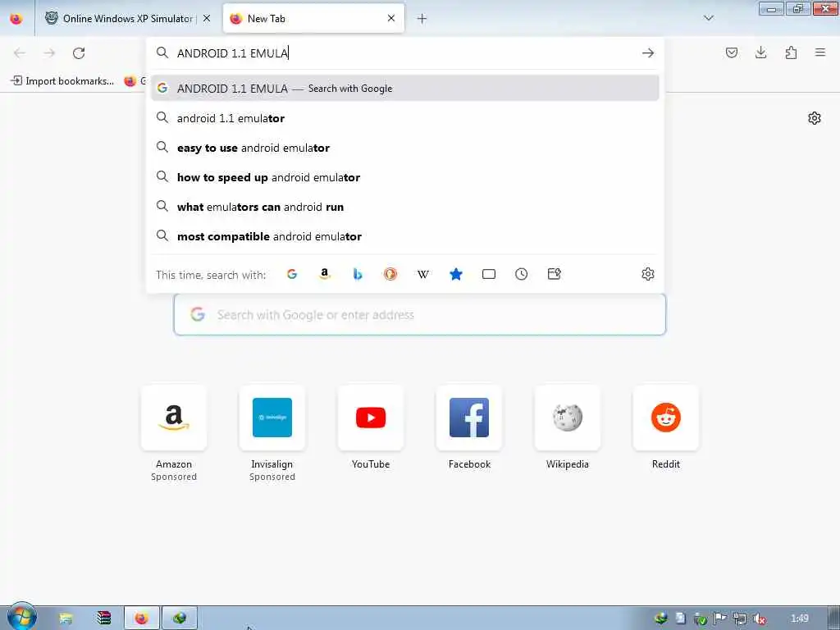Expand the list all tabs chevron

[708, 18]
